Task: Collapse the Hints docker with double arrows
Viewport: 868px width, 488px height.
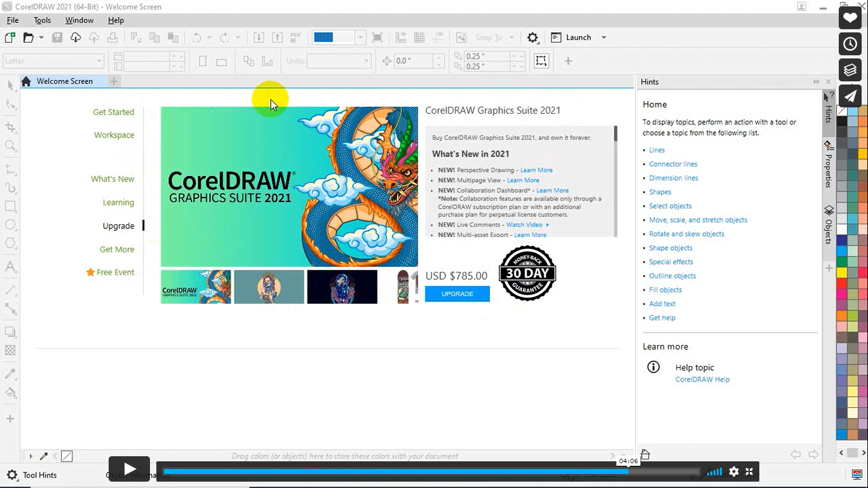Action: coord(816,81)
